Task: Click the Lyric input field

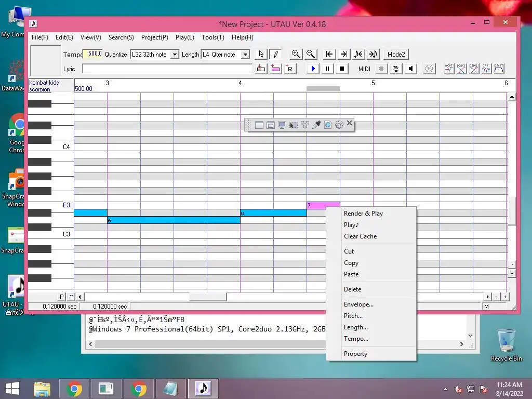Action: 167,69
